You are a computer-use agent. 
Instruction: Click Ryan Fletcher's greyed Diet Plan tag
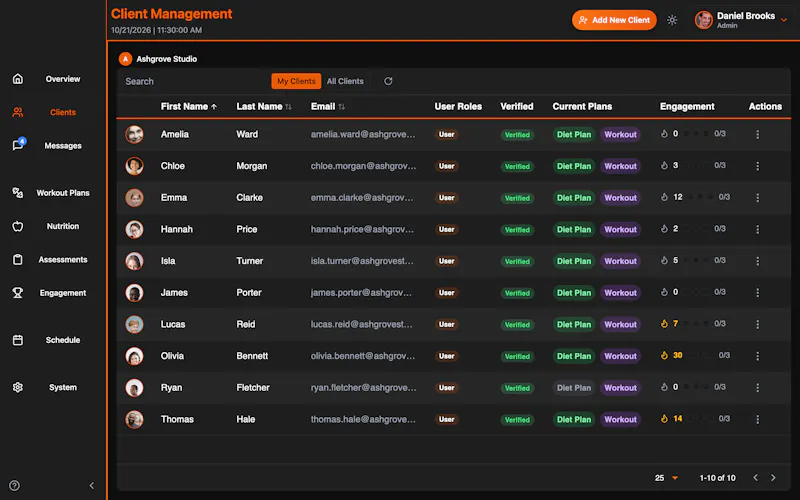[x=574, y=387]
